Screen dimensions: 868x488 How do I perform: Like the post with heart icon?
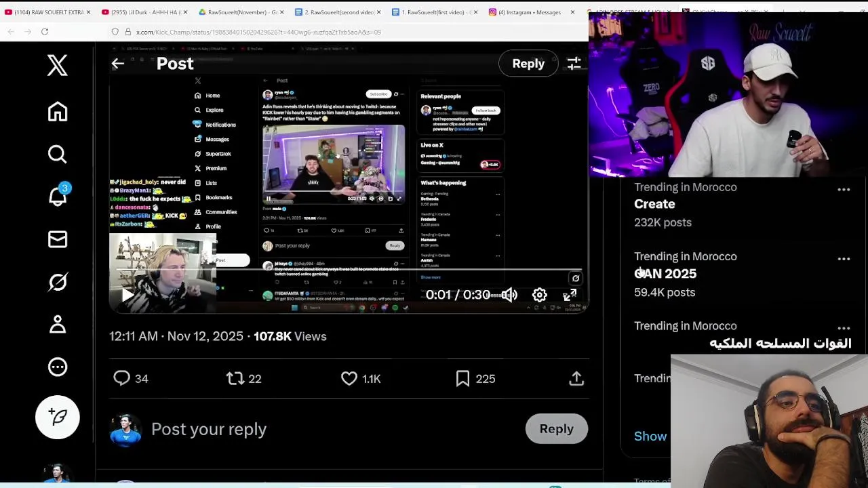[349, 378]
